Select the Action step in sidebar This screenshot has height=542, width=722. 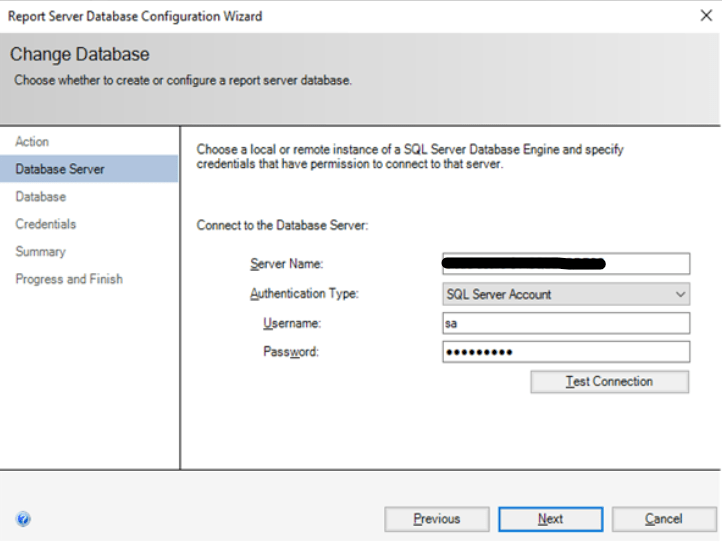point(32,142)
